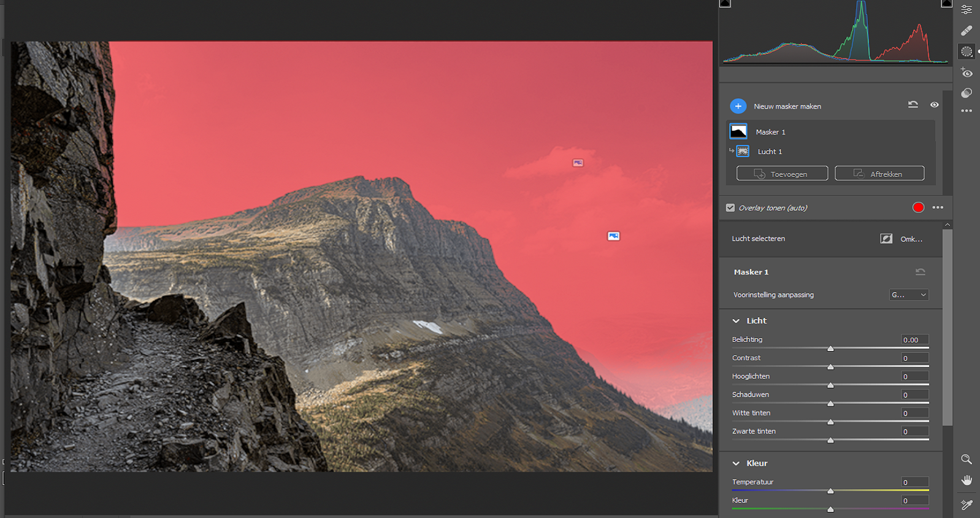This screenshot has height=518, width=980.
Task: Select the Healing bandage tool
Action: [x=967, y=30]
